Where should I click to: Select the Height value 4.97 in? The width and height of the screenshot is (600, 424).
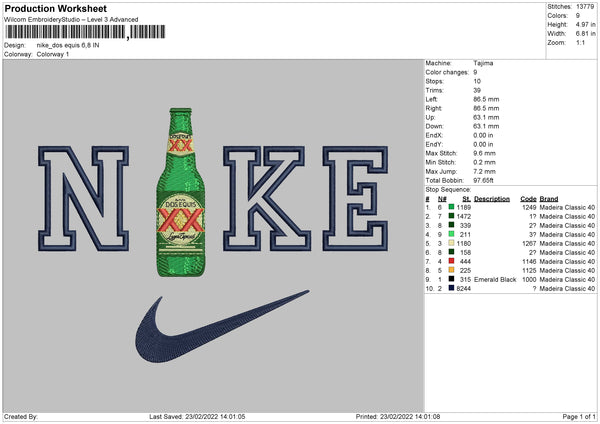click(x=585, y=24)
